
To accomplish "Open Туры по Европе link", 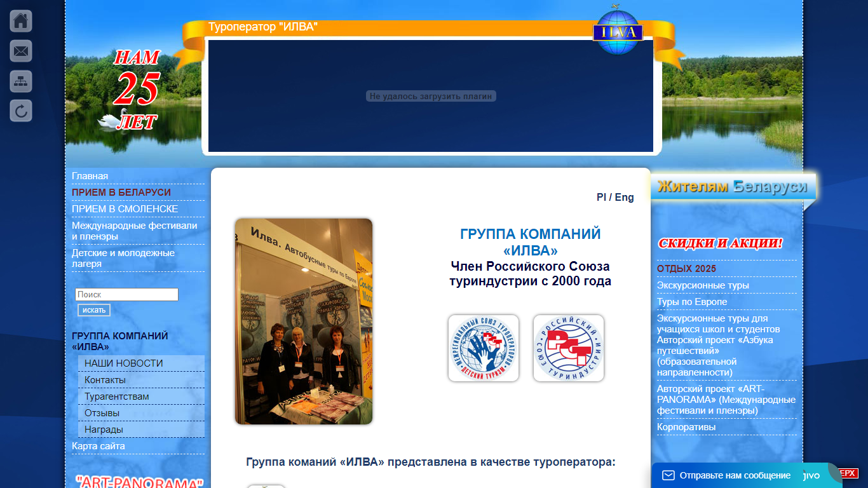I will (692, 302).
